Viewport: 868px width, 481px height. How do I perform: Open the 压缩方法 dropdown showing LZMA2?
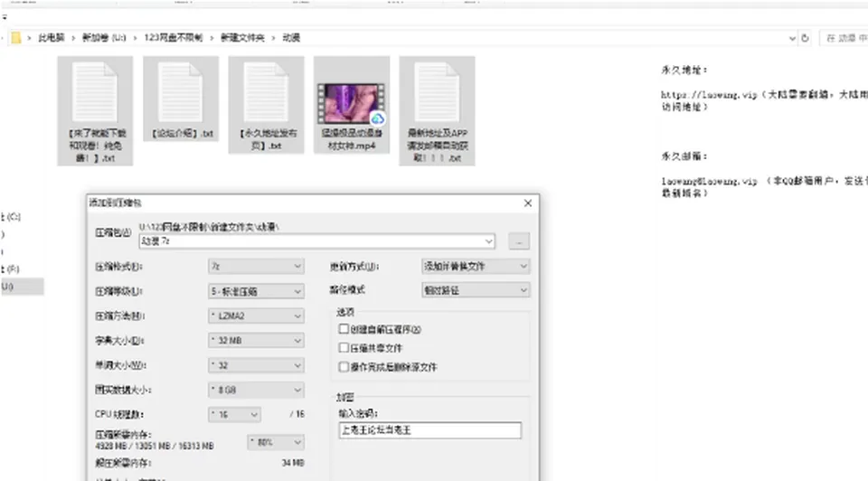pyautogui.click(x=256, y=316)
